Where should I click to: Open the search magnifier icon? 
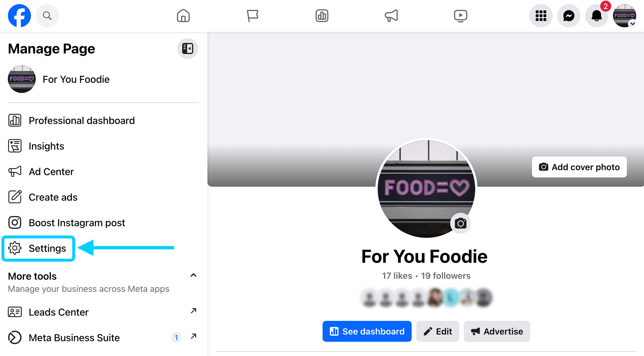tap(47, 16)
